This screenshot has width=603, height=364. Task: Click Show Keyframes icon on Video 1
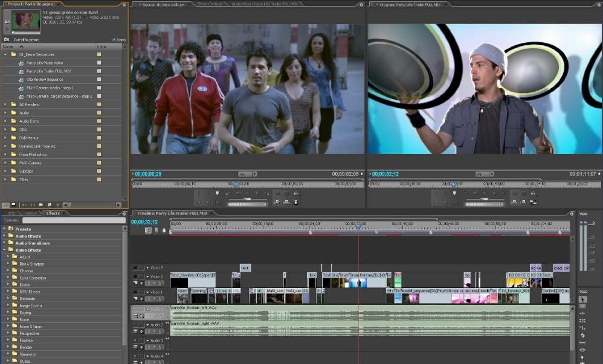point(141,299)
